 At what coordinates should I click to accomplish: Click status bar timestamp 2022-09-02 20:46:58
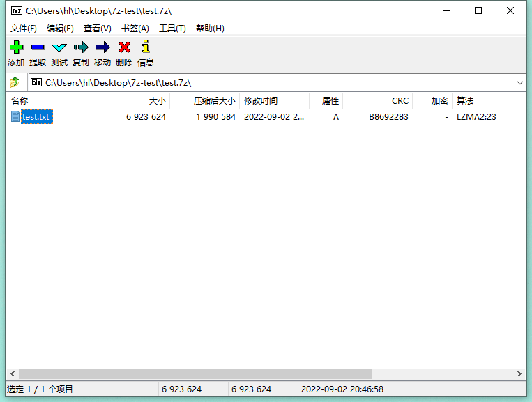(x=342, y=389)
